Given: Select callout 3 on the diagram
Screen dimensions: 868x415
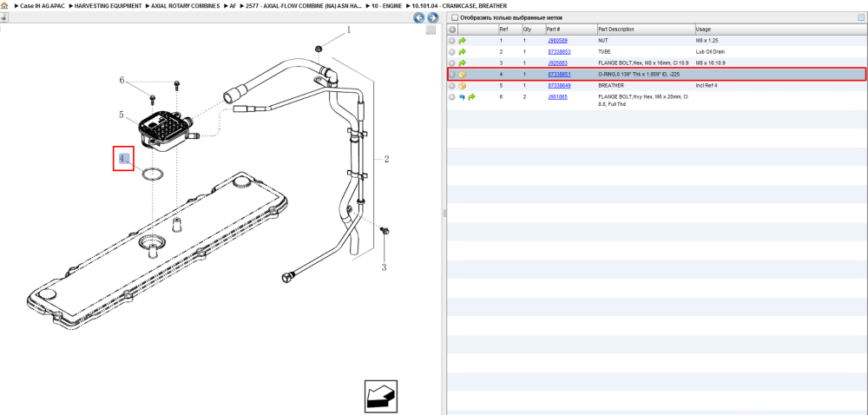Looking at the screenshot, I should (384, 267).
